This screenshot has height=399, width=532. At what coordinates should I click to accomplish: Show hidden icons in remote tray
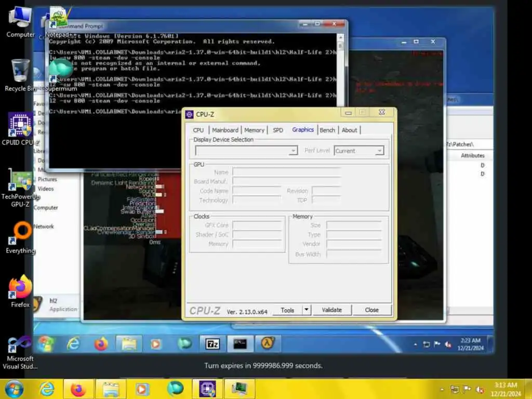415,344
